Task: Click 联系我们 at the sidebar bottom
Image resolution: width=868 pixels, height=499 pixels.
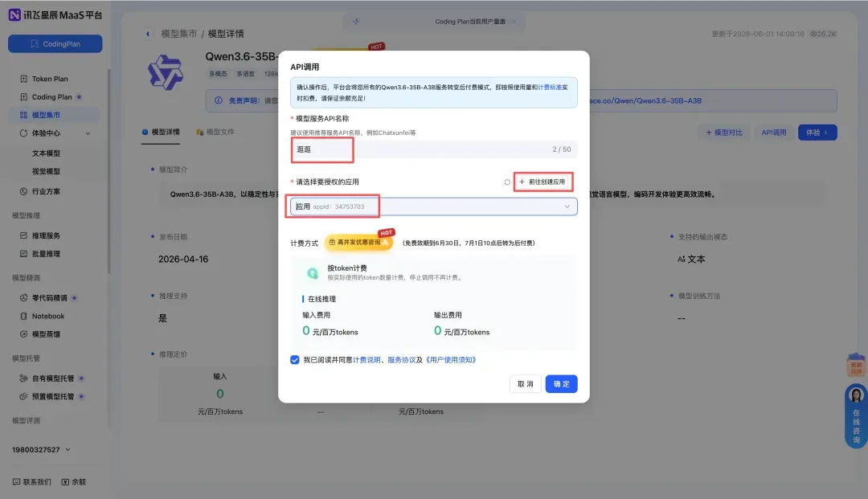Action: tap(32, 482)
